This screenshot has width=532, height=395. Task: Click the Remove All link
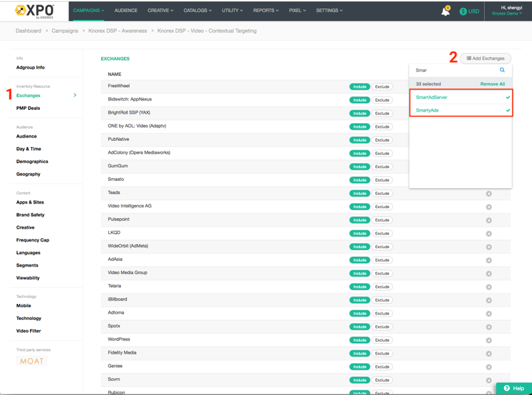tap(492, 84)
